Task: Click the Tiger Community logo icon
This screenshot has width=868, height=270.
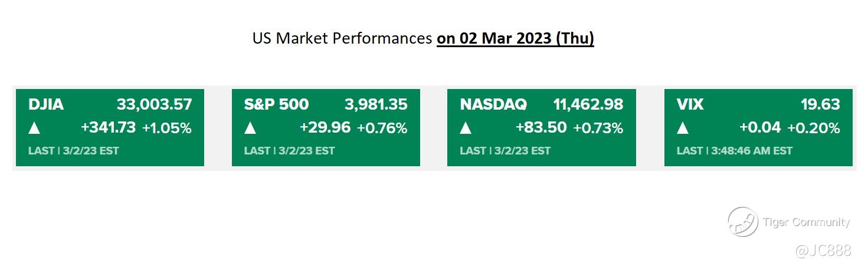Action: (x=743, y=222)
